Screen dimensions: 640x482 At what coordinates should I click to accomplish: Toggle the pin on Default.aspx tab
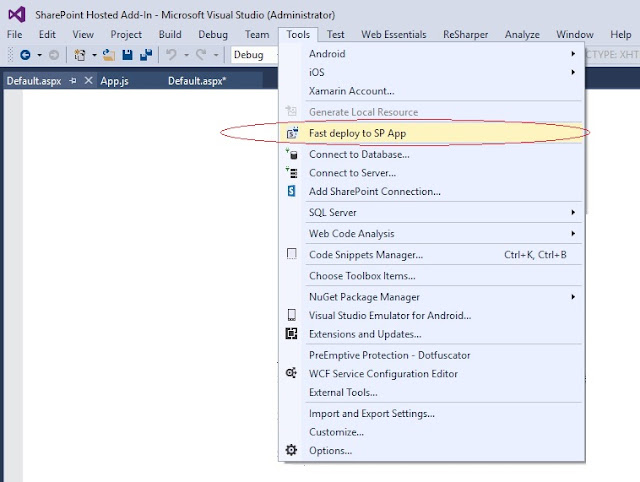tap(73, 80)
